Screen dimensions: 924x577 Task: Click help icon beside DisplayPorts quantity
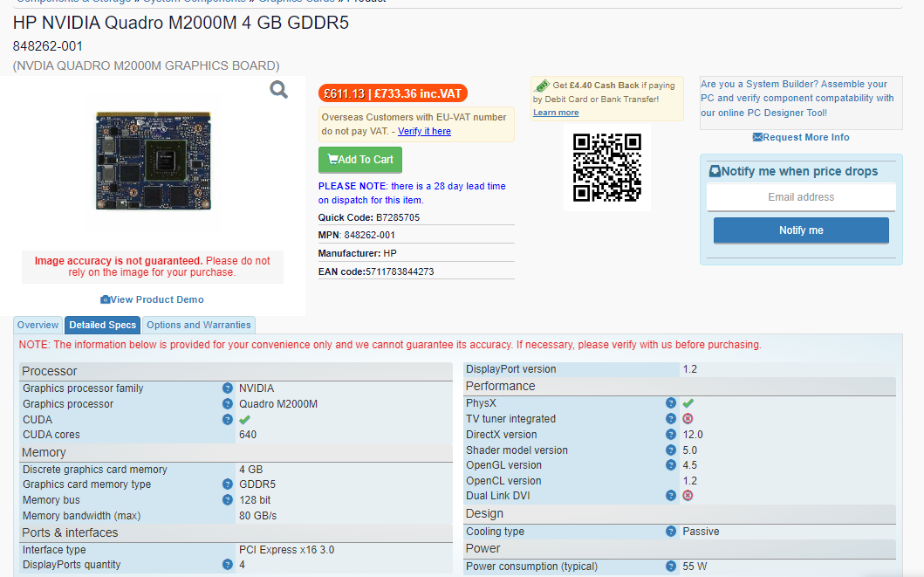point(227,565)
